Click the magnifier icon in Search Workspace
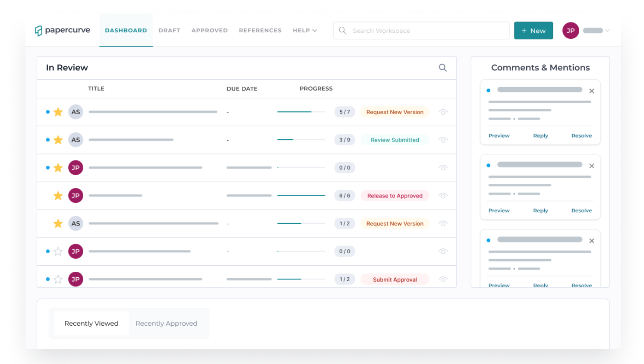The image size is (644, 364). pos(343,30)
